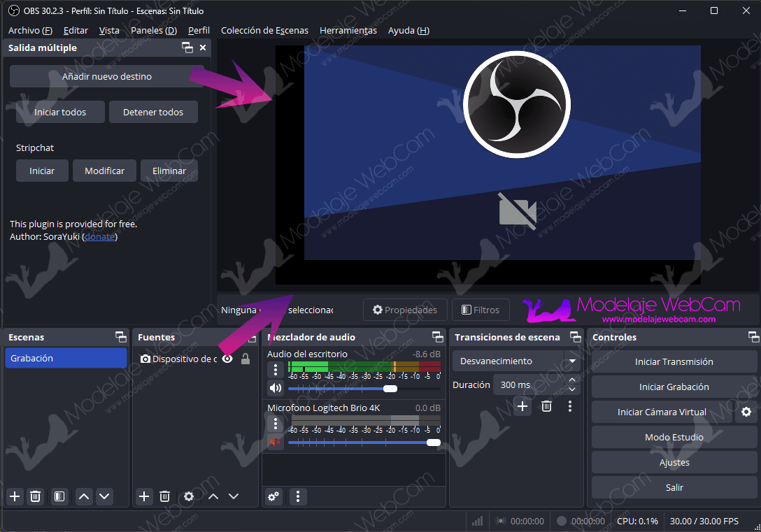
Task: Open the Archivo menu
Action: [30, 31]
